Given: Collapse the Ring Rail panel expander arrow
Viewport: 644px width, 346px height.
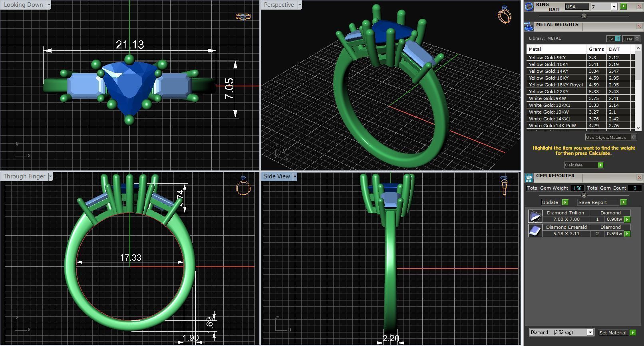Looking at the screenshot, I should [x=584, y=16].
